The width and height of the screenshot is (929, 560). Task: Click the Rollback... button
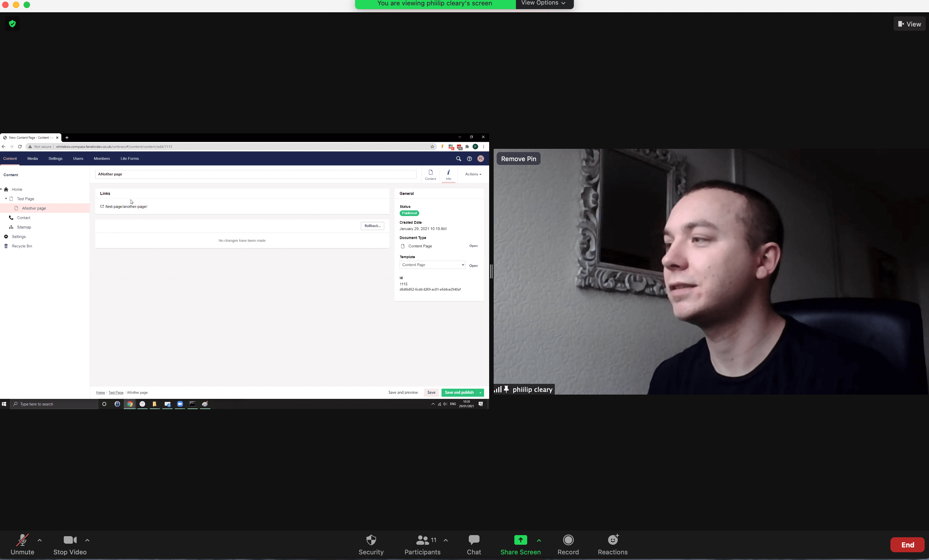(x=372, y=226)
